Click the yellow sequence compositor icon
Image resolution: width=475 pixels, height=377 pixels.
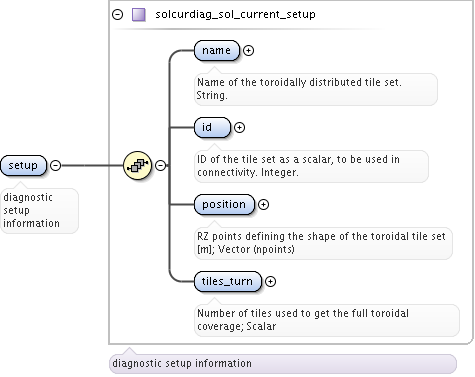138,165
